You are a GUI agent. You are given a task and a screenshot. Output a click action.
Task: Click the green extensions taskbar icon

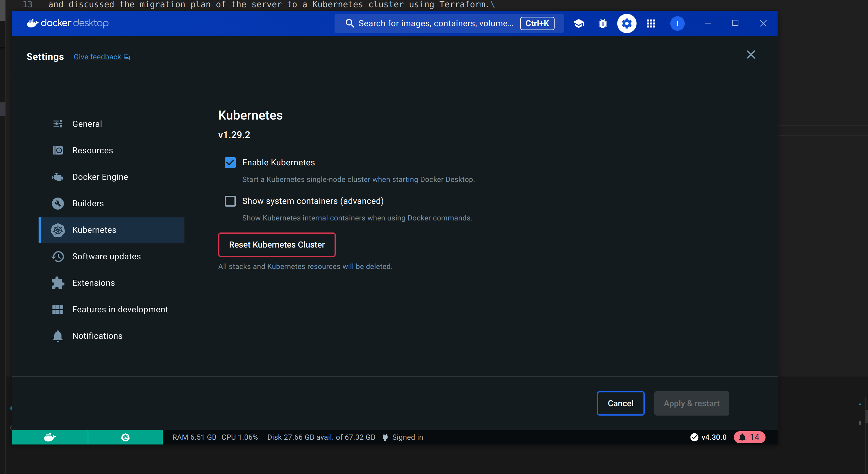coord(124,437)
